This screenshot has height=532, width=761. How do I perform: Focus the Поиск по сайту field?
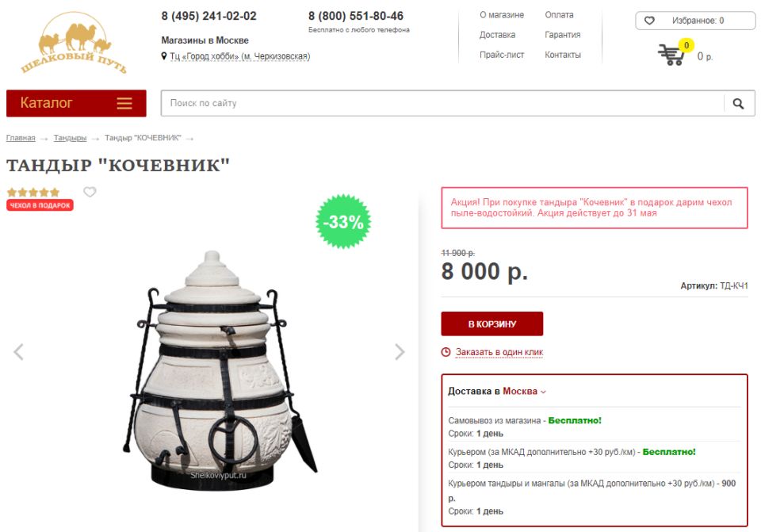coord(442,103)
